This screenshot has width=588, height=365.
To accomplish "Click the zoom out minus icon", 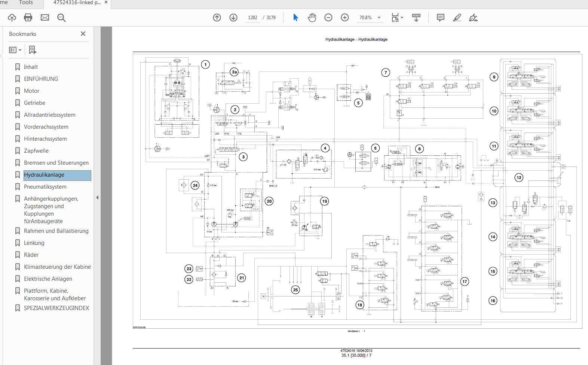I will [328, 18].
